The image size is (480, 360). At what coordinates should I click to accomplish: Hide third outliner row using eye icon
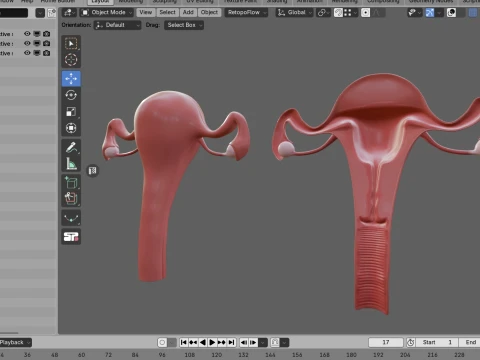(x=27, y=53)
